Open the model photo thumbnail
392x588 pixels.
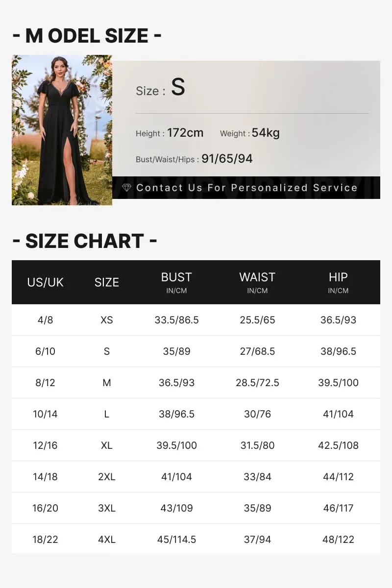point(62,130)
